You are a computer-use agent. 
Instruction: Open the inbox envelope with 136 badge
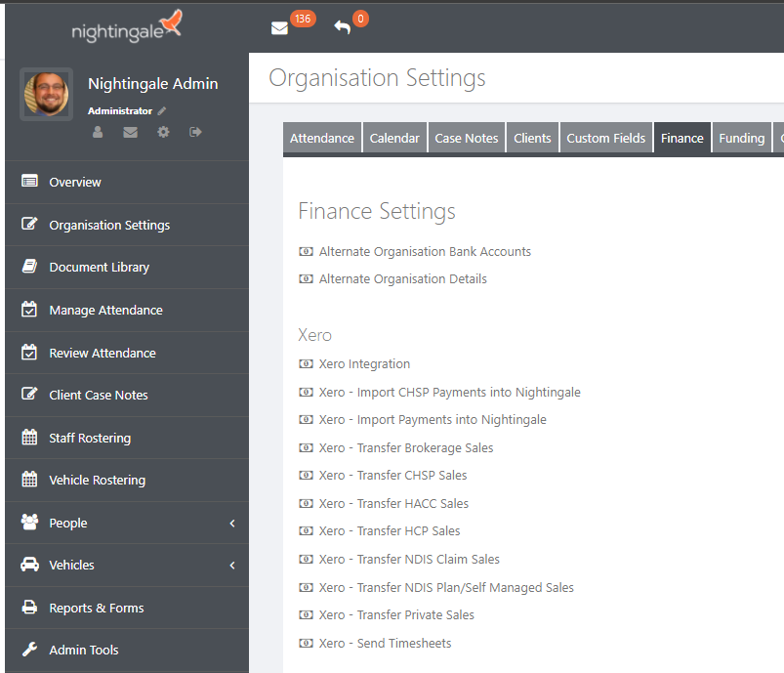(279, 28)
